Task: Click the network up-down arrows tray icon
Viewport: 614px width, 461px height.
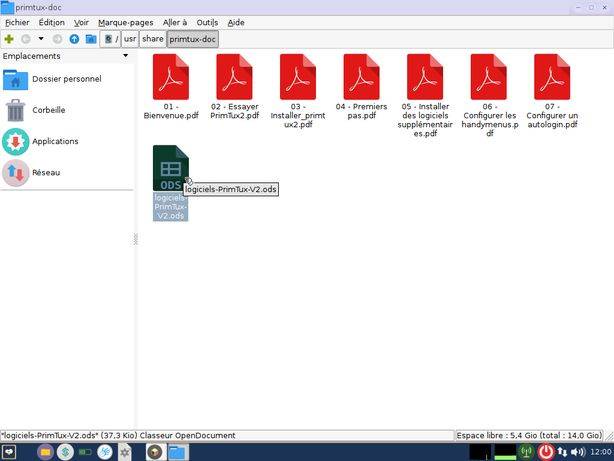Action: (x=563, y=452)
